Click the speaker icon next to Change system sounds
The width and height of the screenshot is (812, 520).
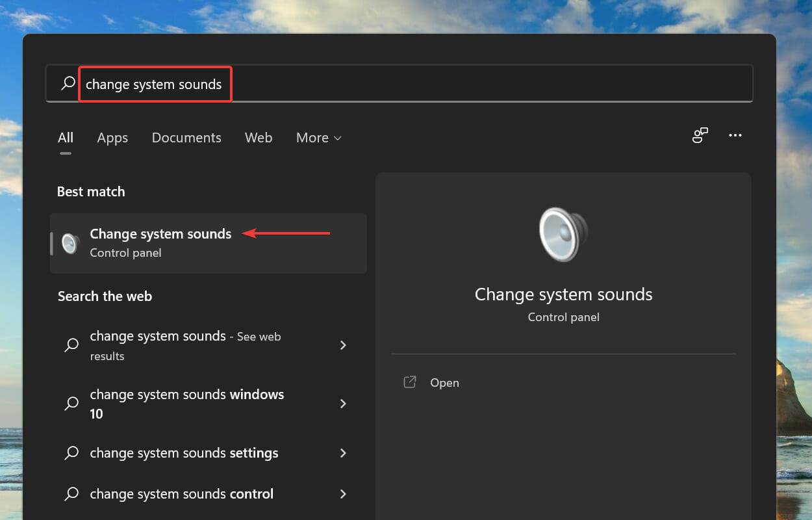70,243
